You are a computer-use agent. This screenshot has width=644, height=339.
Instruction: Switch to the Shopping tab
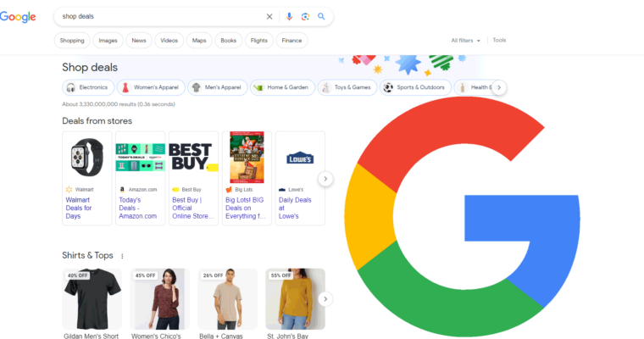tap(72, 40)
